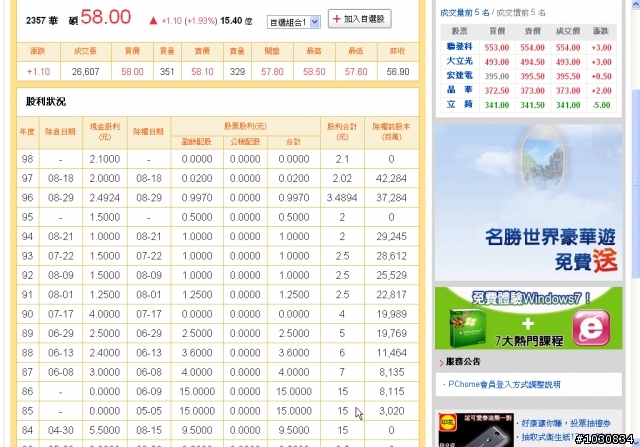
Task: Click the 19,769 capital cell for year 89
Action: [x=391, y=334]
